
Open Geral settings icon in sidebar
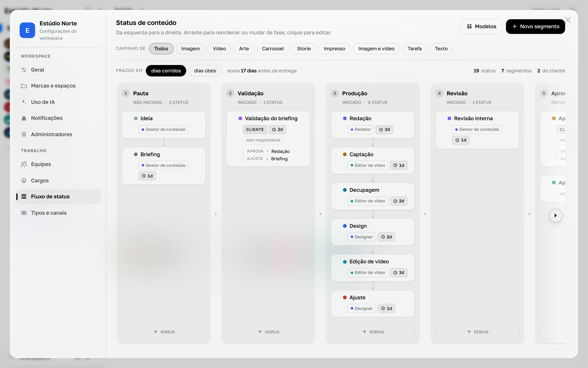coord(24,70)
